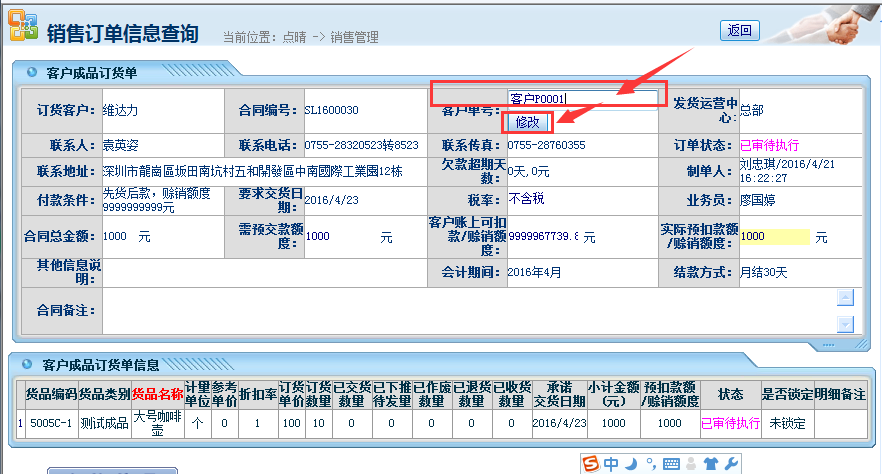This screenshot has width=882, height=474.
Task: Click the 货品名称 red column header
Action: (x=158, y=394)
